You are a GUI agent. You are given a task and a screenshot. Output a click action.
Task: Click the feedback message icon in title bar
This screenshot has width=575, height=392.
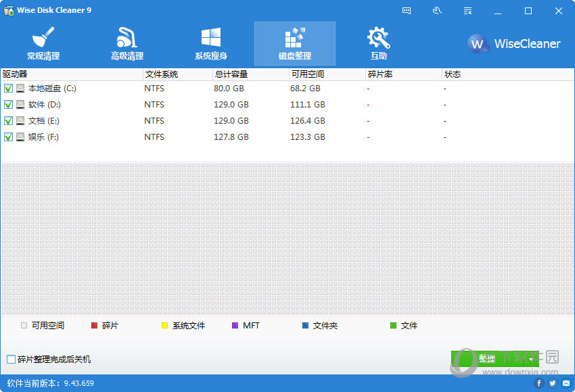(407, 11)
